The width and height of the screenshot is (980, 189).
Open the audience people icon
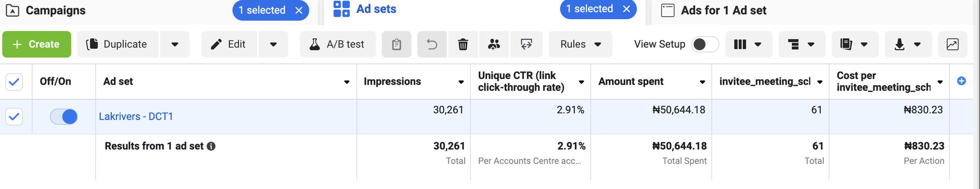tap(494, 44)
